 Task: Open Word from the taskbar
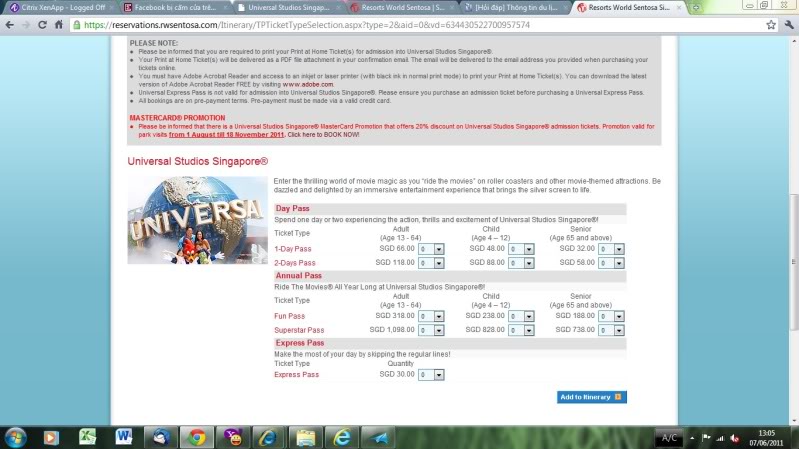123,437
